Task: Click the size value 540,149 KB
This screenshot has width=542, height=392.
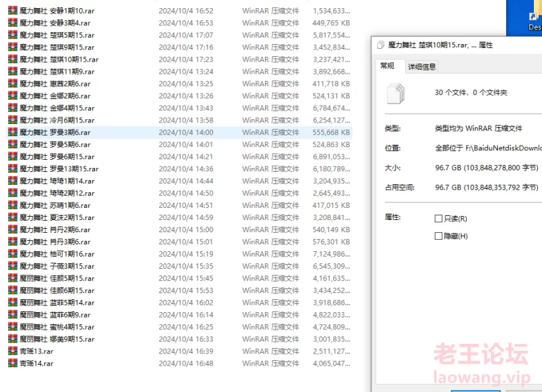Action: [331, 230]
